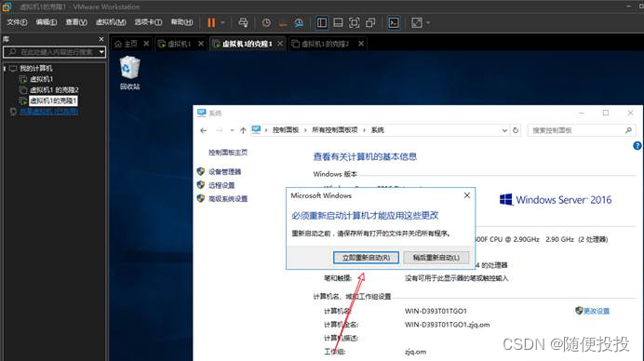Open 控制面板主页 link
The width and height of the screenshot is (644, 361).
(x=228, y=153)
